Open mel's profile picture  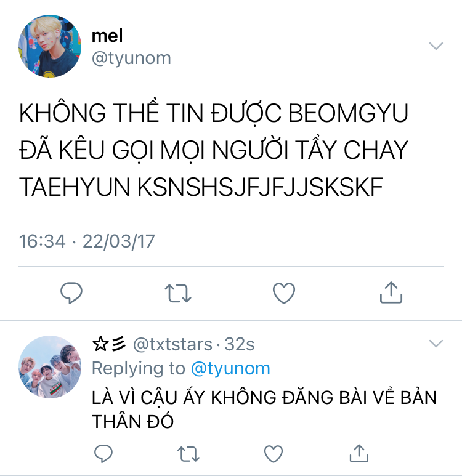(x=50, y=46)
